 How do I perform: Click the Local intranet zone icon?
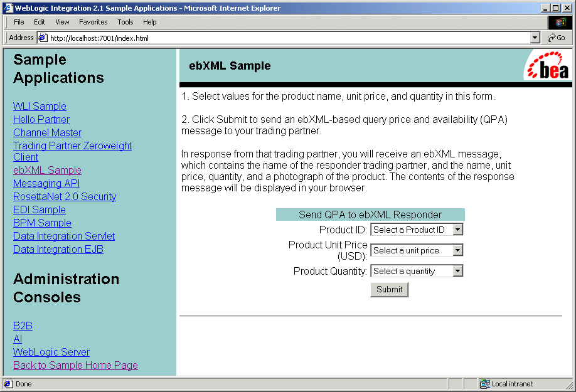point(485,384)
